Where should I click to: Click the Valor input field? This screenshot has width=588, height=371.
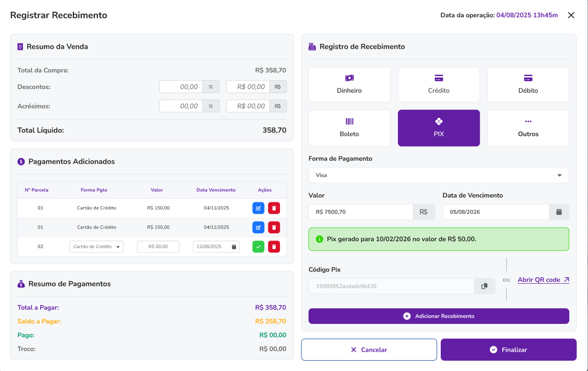(360, 212)
